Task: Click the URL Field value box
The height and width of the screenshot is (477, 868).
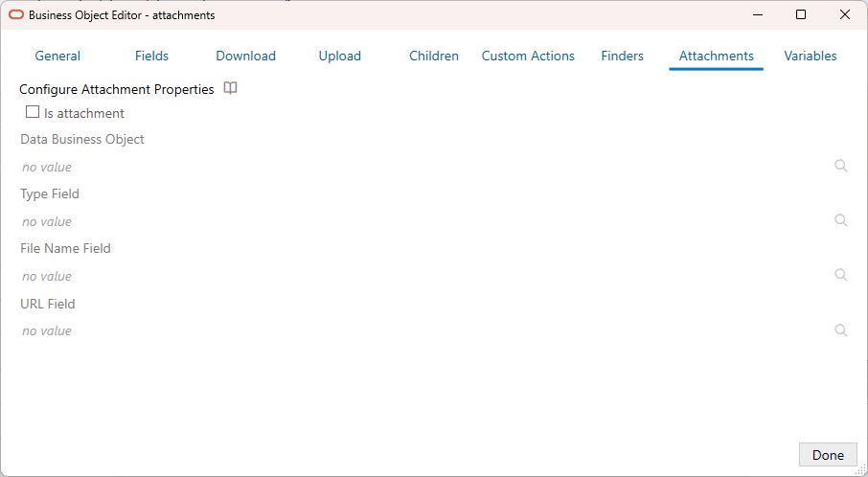Action: click(x=425, y=330)
